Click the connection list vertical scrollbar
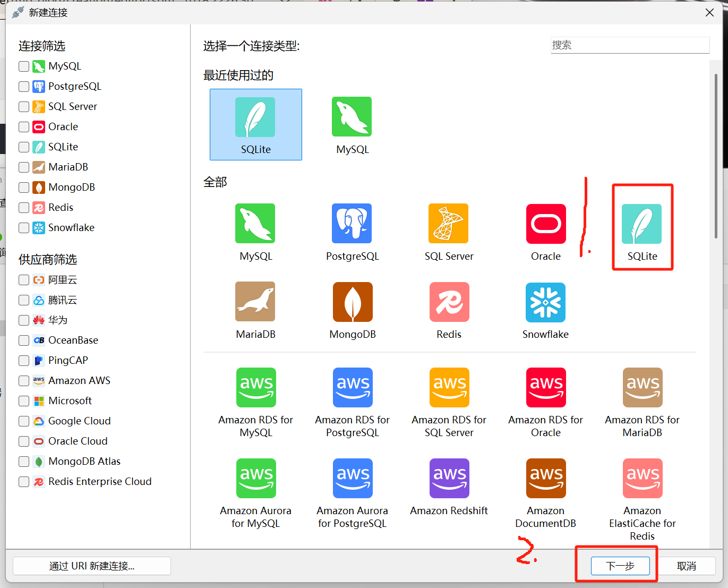 (716, 157)
